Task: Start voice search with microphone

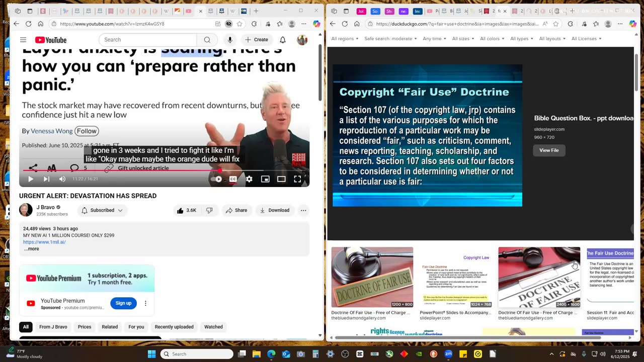Action: (x=230, y=40)
